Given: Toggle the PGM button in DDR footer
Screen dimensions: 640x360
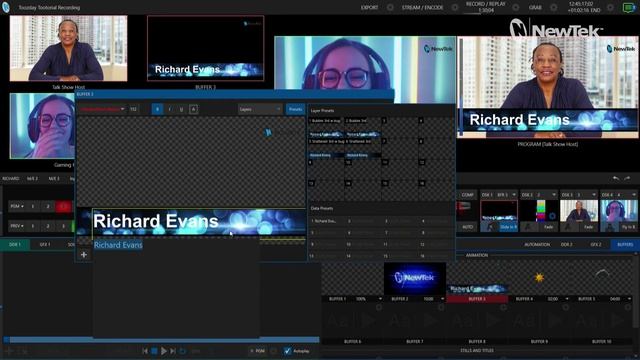Looking at the screenshot, I should pyautogui.click(x=257, y=351).
